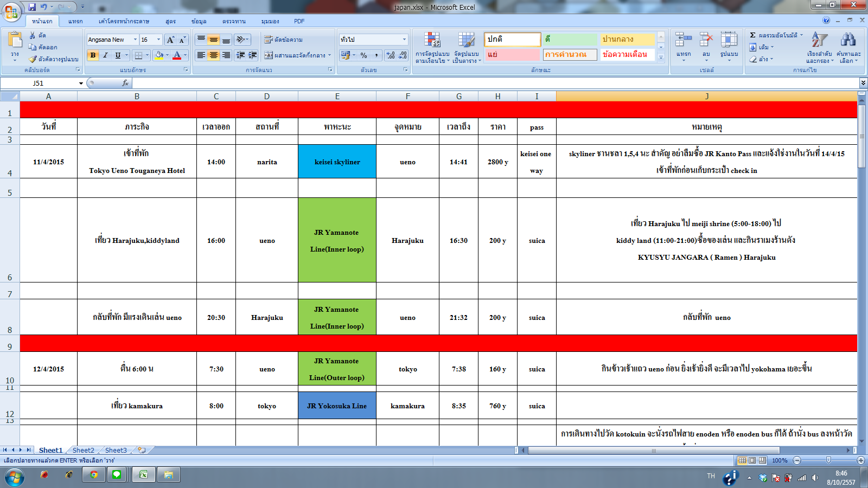The image size is (868, 488).
Task: Click the Office button orb
Action: click(x=11, y=11)
